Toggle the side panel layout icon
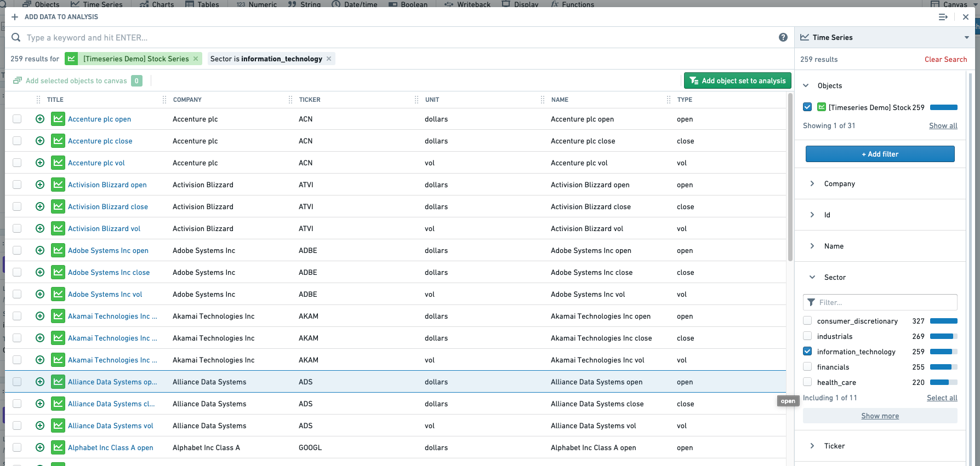The width and height of the screenshot is (980, 466). tap(943, 17)
